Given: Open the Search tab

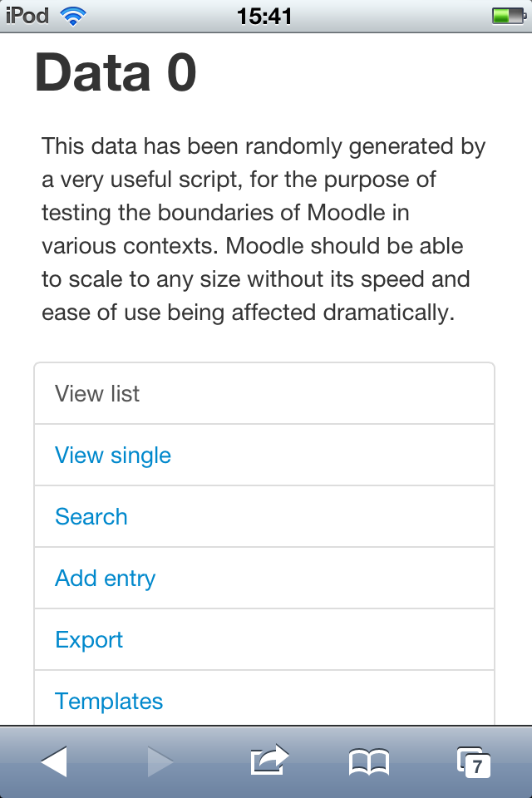Looking at the screenshot, I should pos(264,516).
